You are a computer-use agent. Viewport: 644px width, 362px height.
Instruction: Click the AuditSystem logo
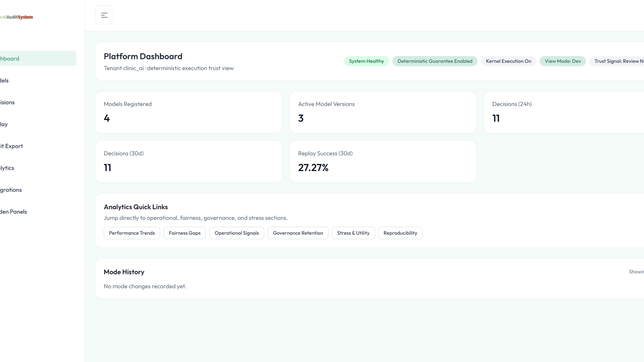(x=17, y=17)
